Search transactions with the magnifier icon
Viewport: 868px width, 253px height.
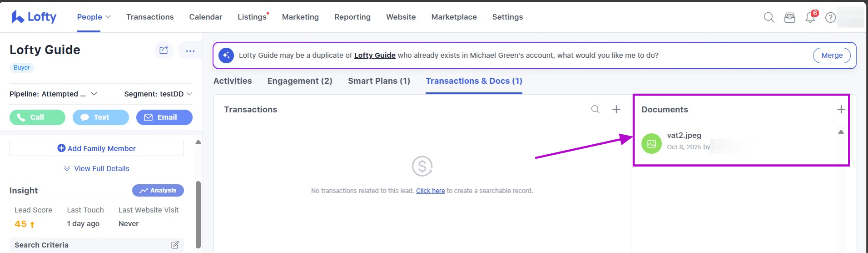coord(595,109)
